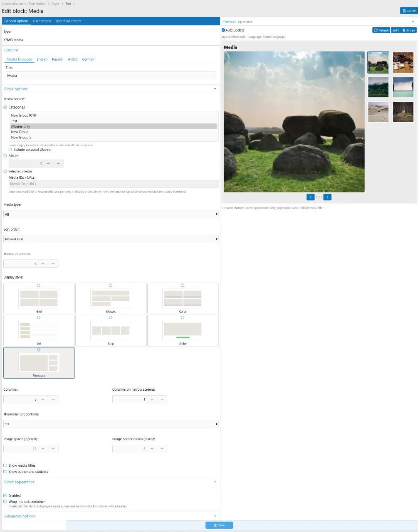418x532 pixels.
Task: Decrease columns on narrow screens
Action: point(162,399)
